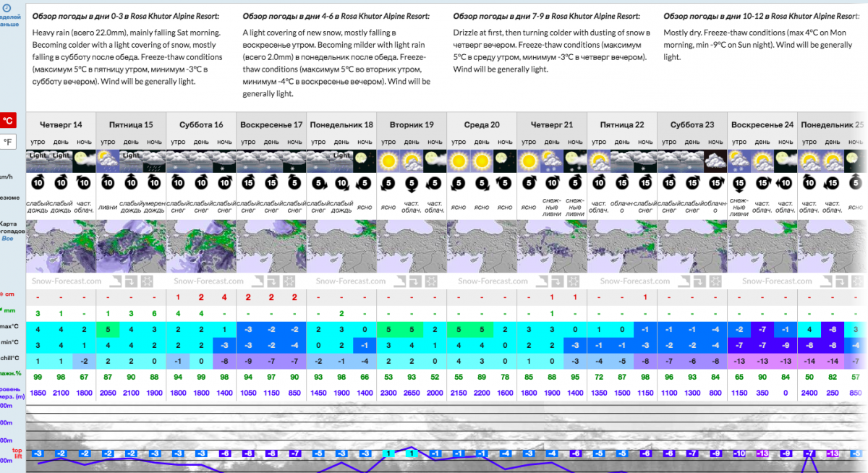Select the Вторник 19 day header

coord(412,124)
